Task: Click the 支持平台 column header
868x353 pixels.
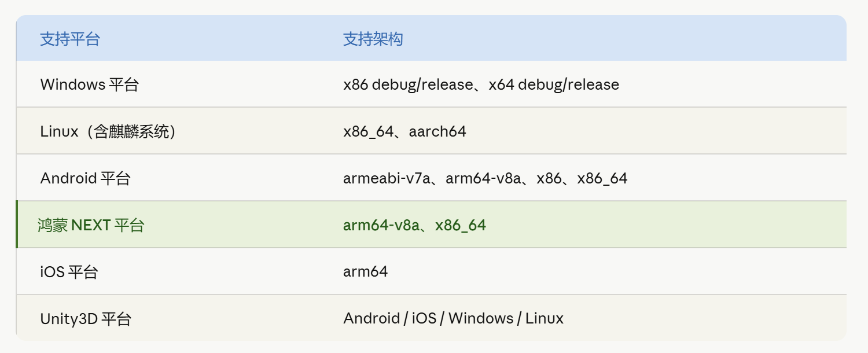Action: coord(69,39)
